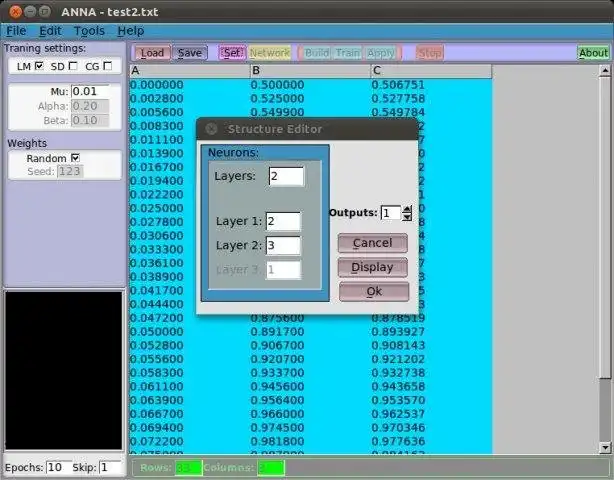Close the Structure Editor dialog
This screenshot has height=480, width=614.
[x=211, y=129]
